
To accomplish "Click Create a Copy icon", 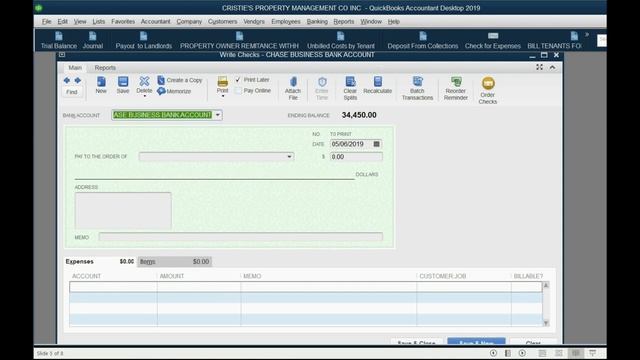I will 161,80.
